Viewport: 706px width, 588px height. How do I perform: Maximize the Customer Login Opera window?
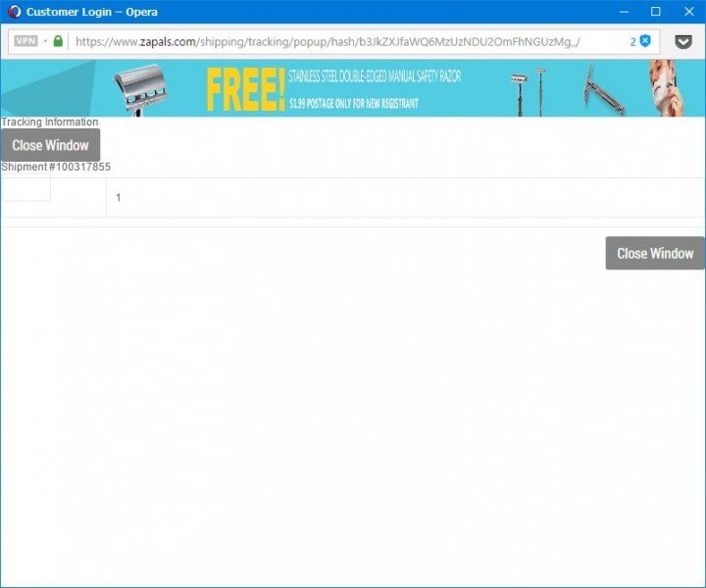coord(656,12)
